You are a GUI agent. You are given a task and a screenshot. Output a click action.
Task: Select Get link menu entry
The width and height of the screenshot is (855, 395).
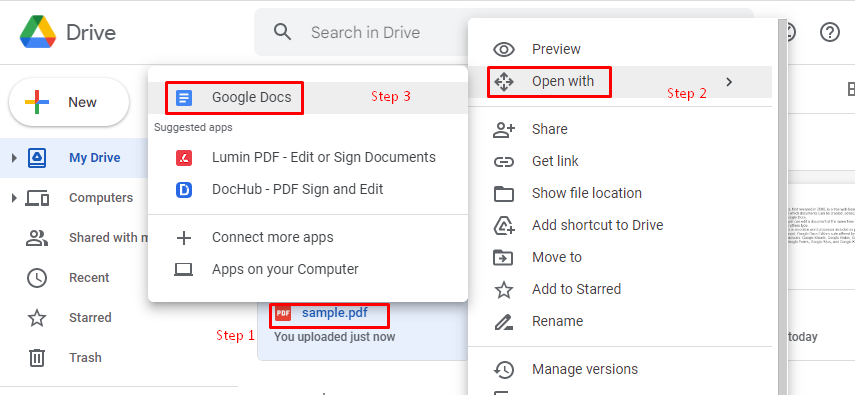[620, 161]
